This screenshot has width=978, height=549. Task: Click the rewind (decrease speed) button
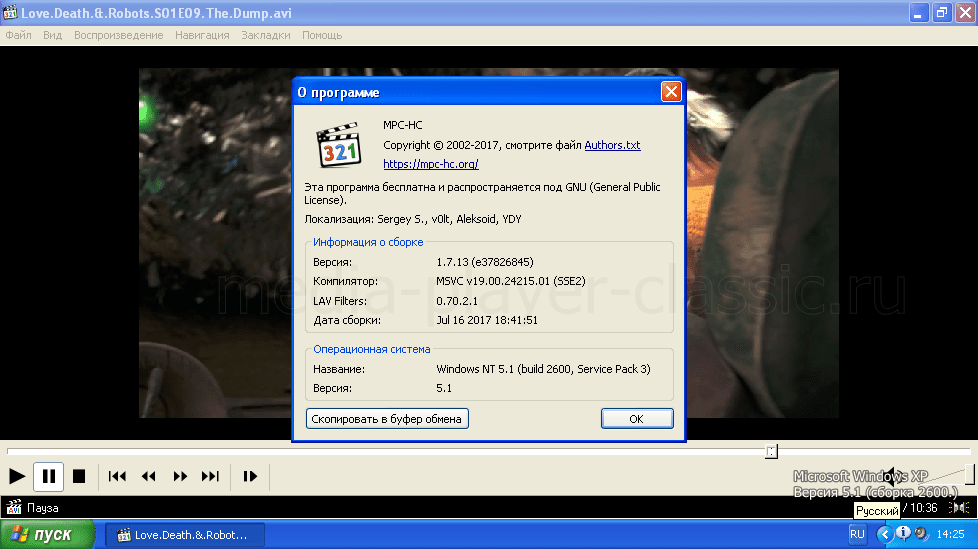pos(148,477)
